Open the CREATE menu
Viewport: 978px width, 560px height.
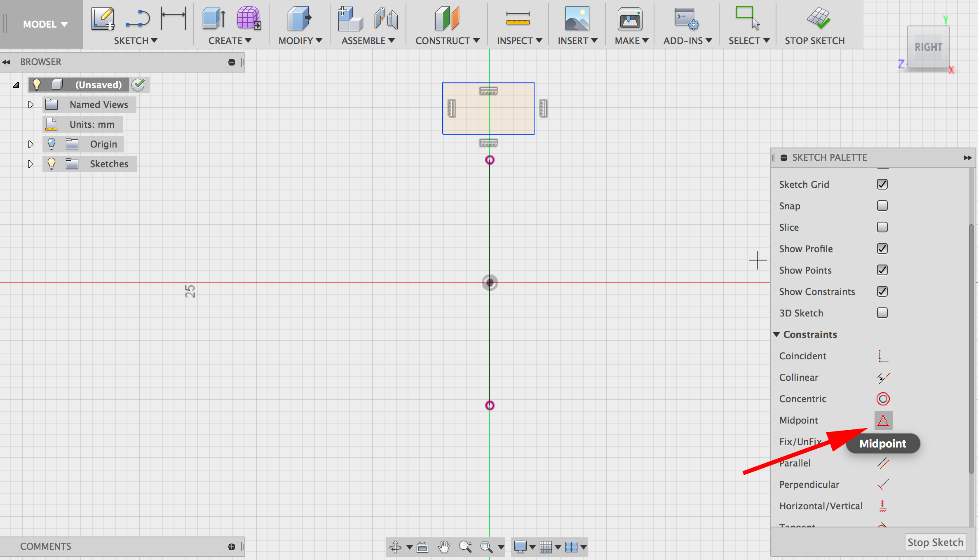(x=230, y=41)
